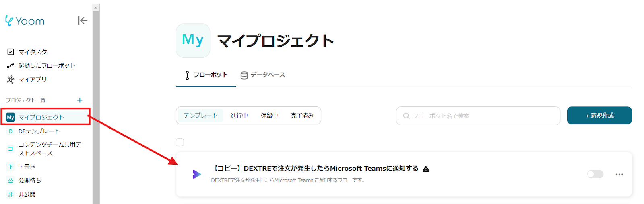Click the 新規作成 button
Image resolution: width=644 pixels, height=204 pixels.
(x=599, y=116)
